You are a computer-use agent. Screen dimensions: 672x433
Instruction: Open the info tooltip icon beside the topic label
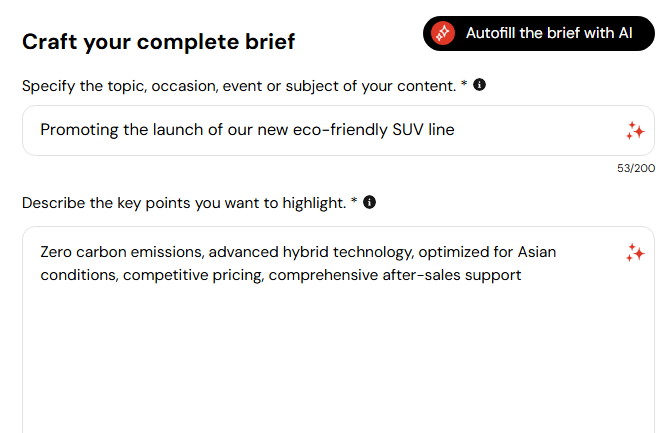pos(479,85)
